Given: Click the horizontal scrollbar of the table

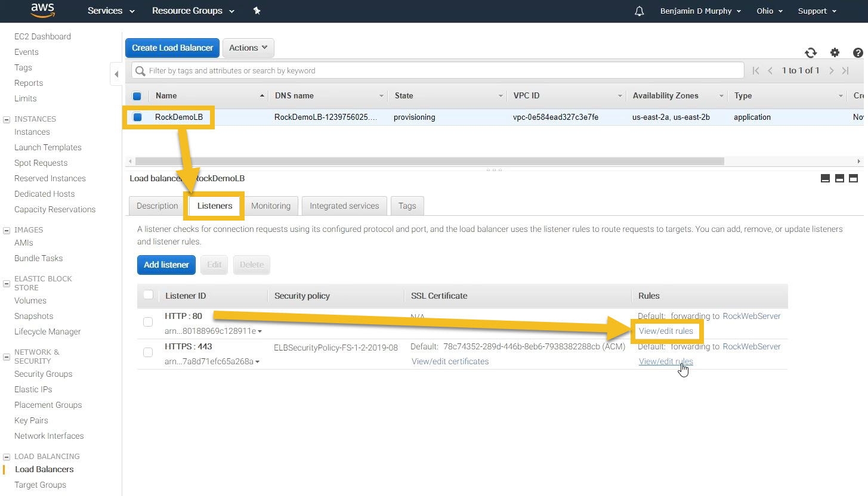Looking at the screenshot, I should (430, 161).
